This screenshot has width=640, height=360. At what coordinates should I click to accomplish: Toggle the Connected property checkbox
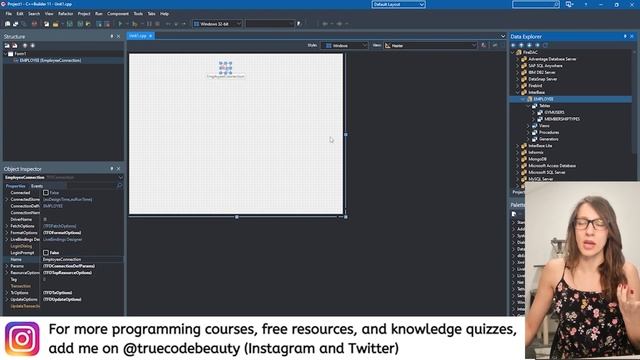click(x=46, y=193)
